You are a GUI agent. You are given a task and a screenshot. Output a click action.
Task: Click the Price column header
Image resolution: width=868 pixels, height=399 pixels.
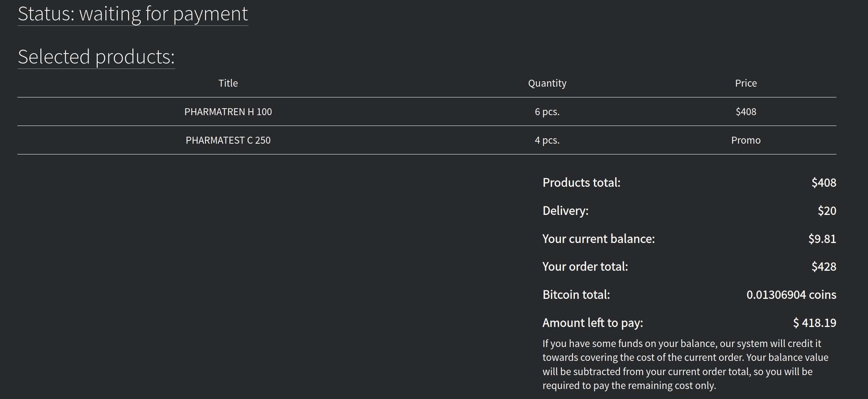tap(746, 83)
